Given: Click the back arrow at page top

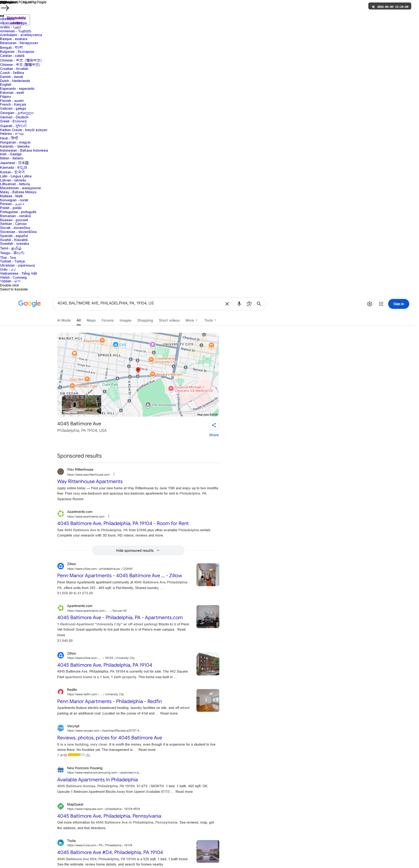Looking at the screenshot, I should tap(5, 8).
